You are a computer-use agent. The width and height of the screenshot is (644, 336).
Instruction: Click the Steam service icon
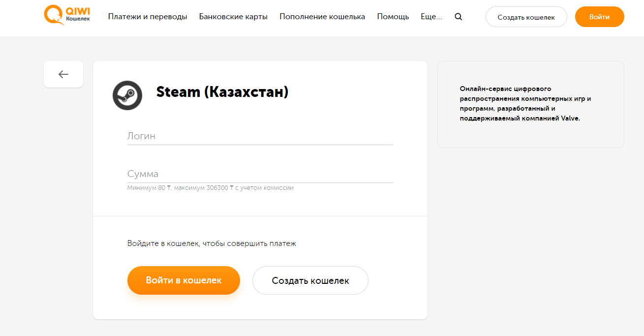click(127, 95)
